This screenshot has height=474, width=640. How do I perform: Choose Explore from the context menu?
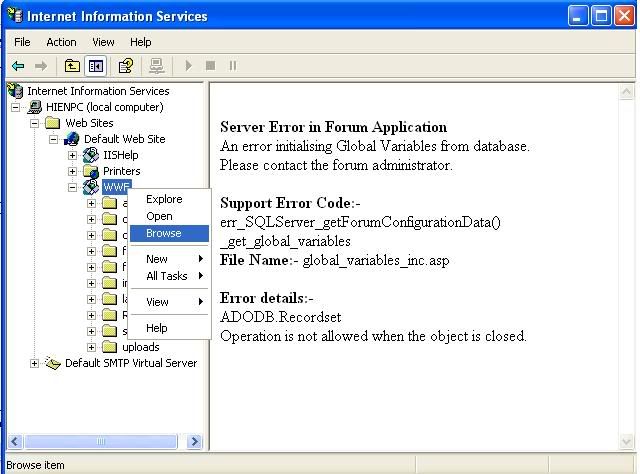click(164, 199)
